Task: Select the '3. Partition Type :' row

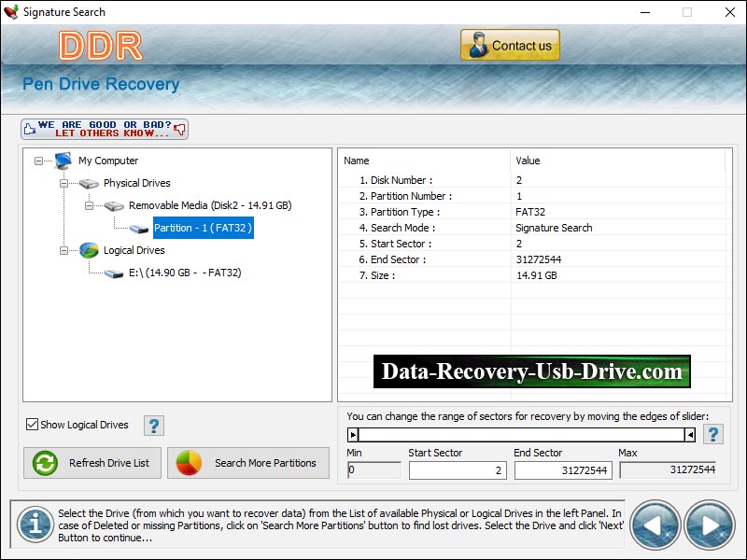Action: coord(532,212)
